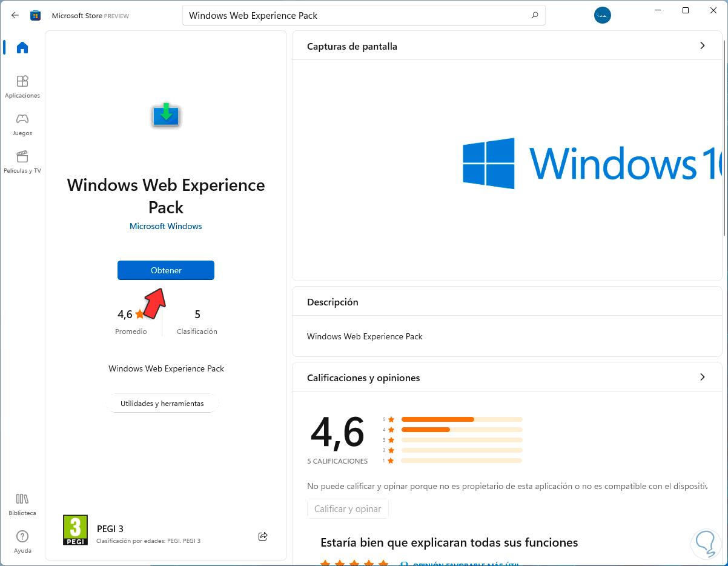Click the large 4,6 rating score

[x=337, y=432]
